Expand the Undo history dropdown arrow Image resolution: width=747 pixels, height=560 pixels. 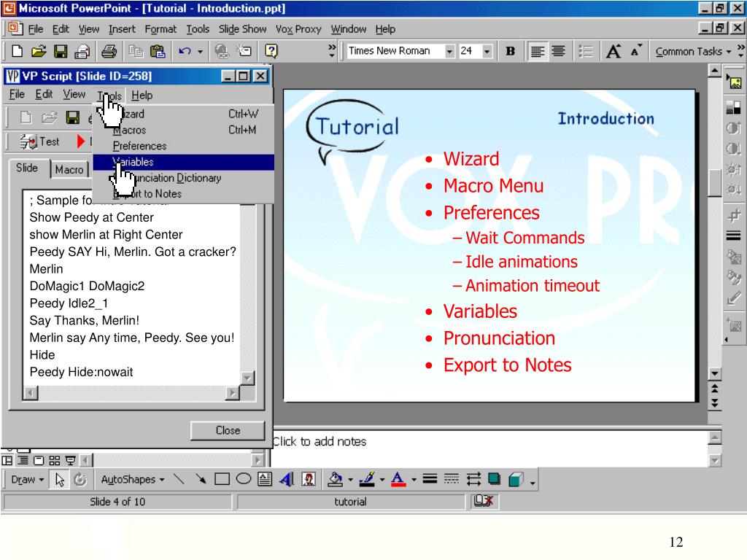tap(200, 51)
